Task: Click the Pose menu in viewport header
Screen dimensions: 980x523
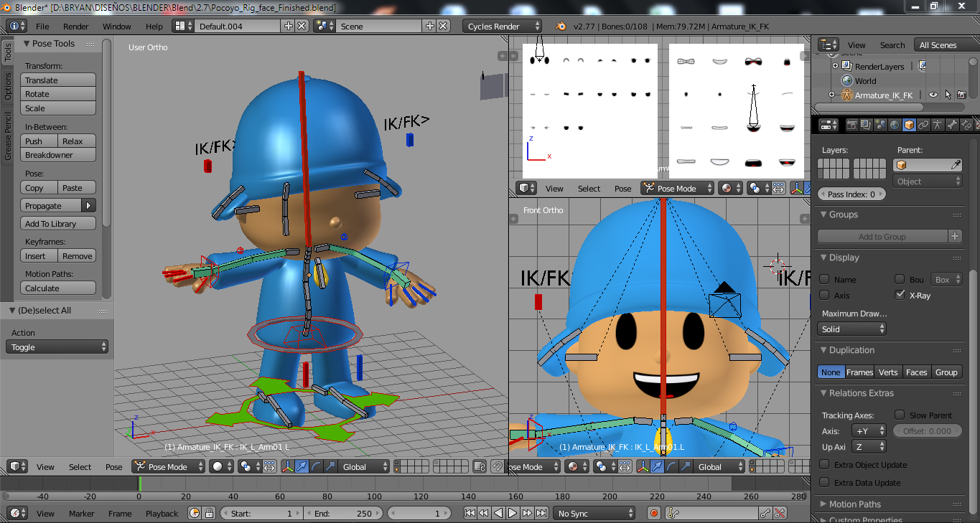Action: [113, 466]
